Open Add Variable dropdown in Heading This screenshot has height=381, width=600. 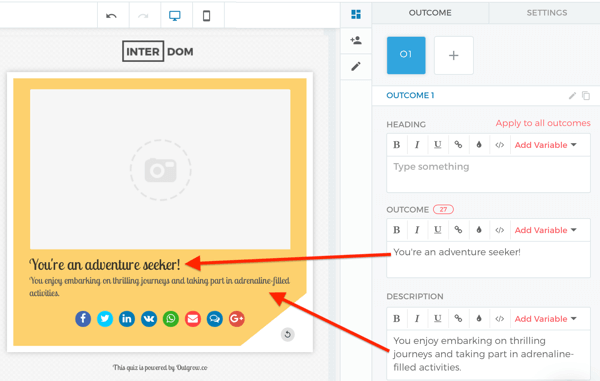(545, 145)
